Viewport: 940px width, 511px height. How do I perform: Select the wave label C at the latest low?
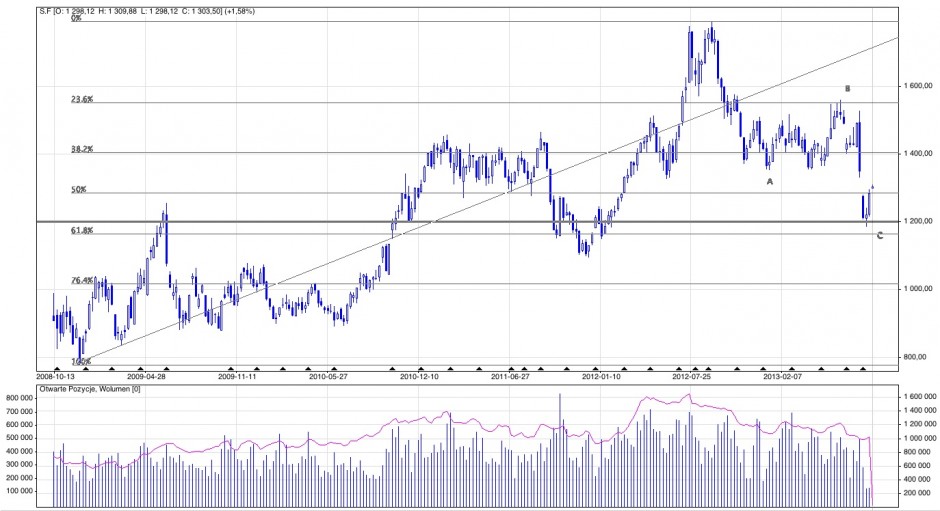pyautogui.click(x=879, y=235)
